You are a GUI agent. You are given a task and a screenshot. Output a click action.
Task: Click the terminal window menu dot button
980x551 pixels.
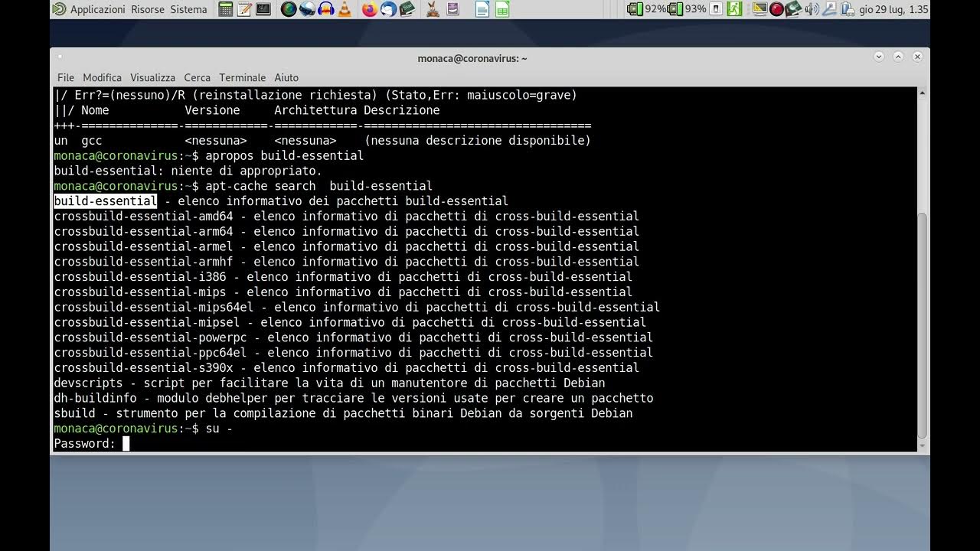[x=60, y=57]
